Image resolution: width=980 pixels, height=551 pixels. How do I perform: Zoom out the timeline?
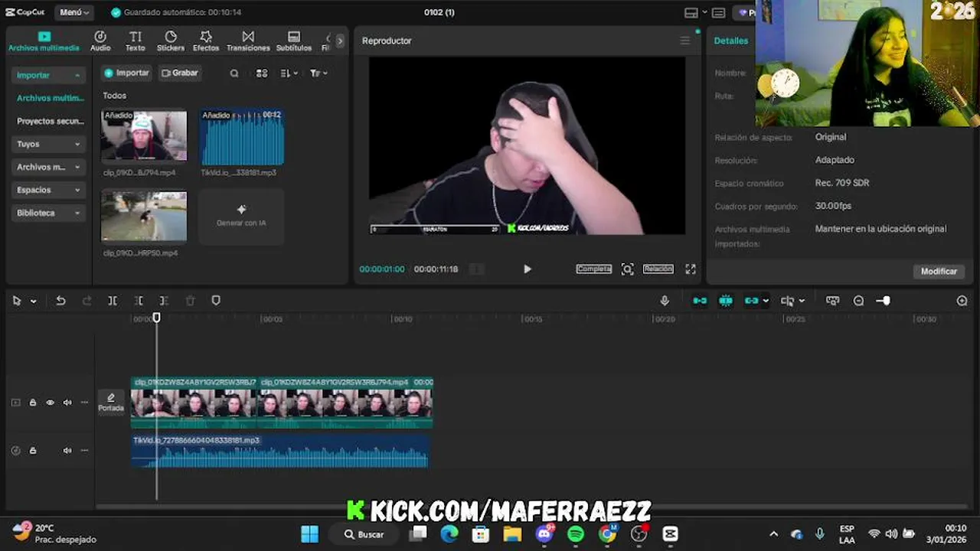(x=858, y=301)
